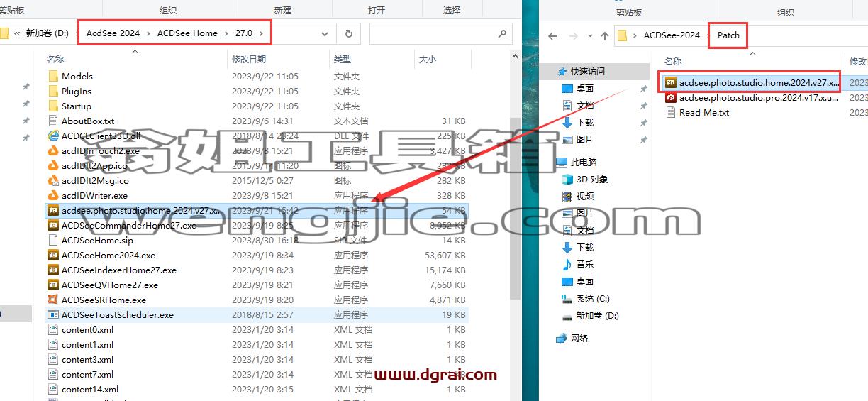The width and height of the screenshot is (868, 401).
Task: Click the Patch breadcrumb segment
Action: pos(728,35)
